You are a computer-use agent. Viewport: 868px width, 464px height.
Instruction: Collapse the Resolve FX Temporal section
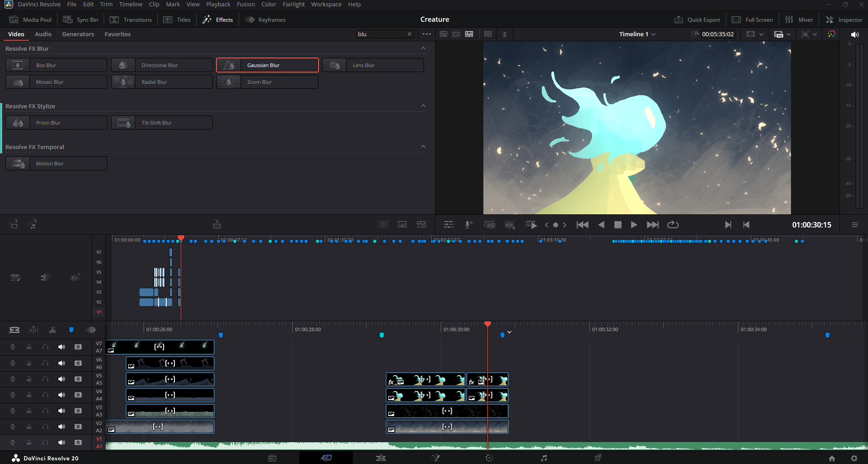423,147
